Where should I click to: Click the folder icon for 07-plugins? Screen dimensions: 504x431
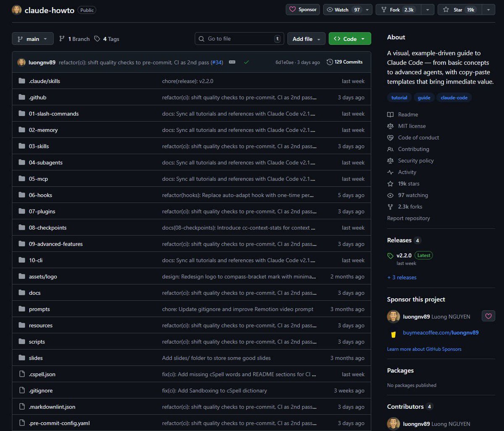point(22,212)
